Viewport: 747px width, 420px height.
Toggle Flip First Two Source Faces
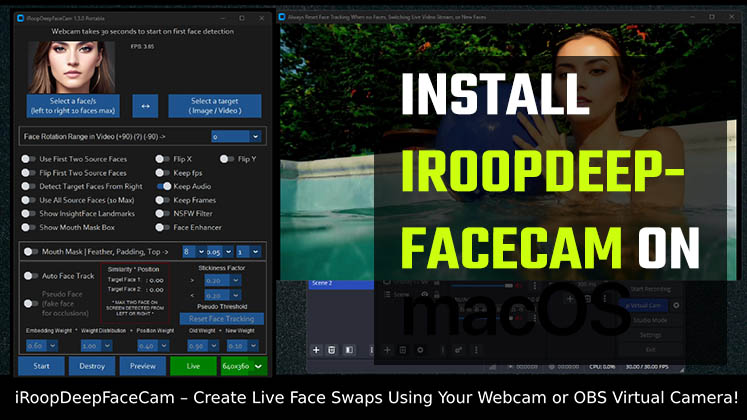(x=28, y=173)
